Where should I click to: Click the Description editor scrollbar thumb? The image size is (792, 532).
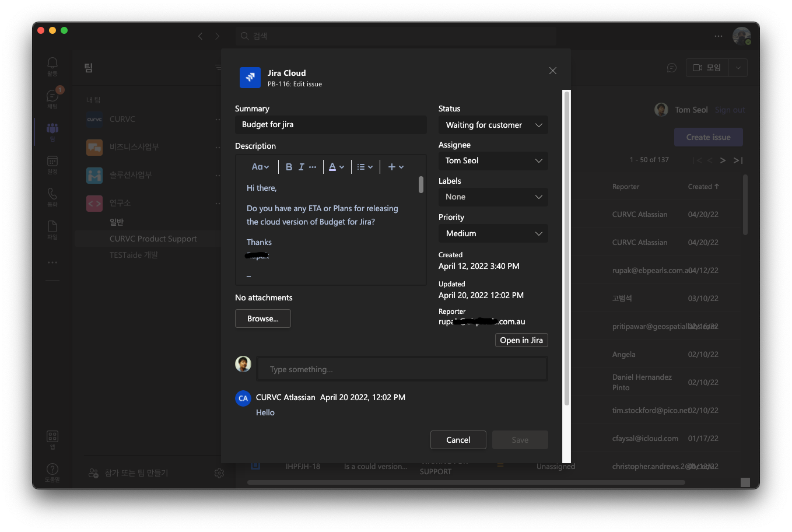421,185
